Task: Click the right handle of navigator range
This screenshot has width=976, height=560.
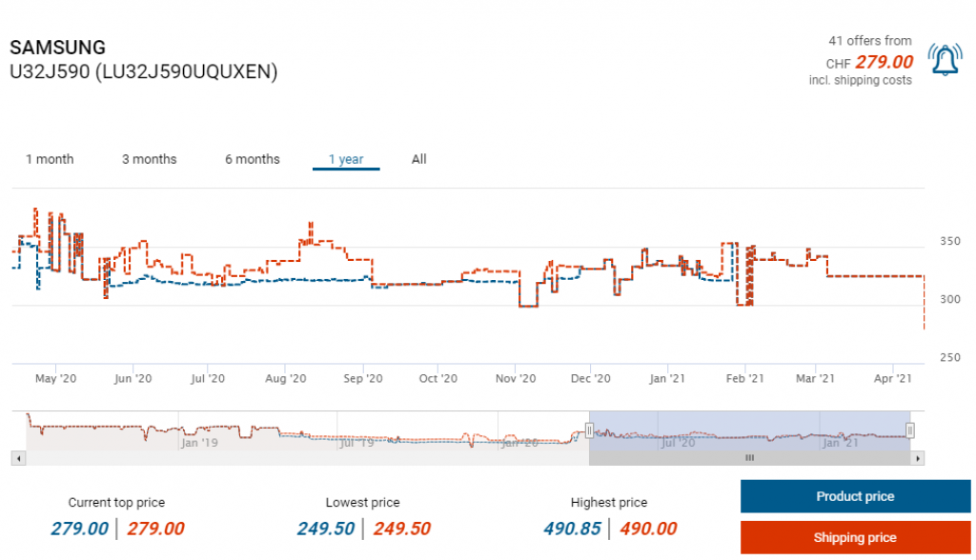Action: [x=910, y=430]
